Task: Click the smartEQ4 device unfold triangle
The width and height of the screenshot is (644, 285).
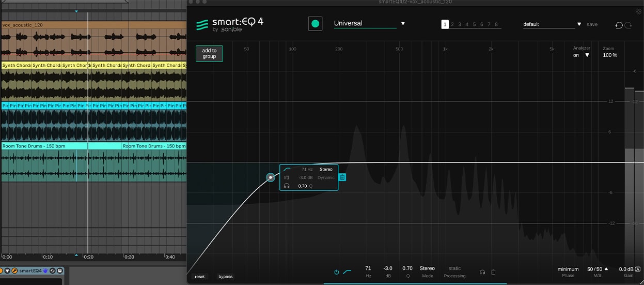Action: pyautogui.click(x=7, y=271)
